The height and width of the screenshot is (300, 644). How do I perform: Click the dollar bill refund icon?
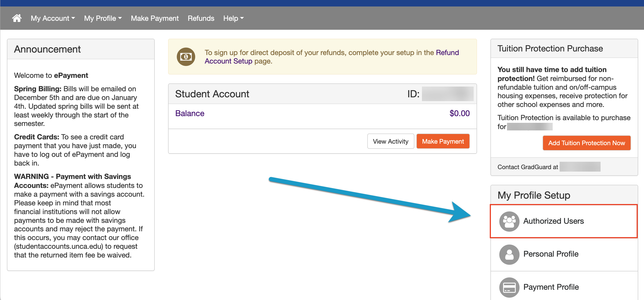tap(186, 57)
